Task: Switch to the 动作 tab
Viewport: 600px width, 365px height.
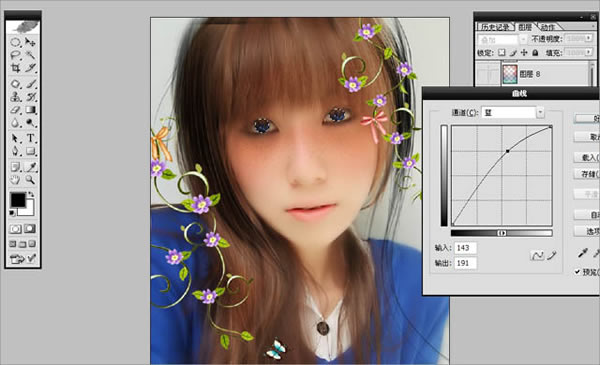Action: pyautogui.click(x=548, y=27)
